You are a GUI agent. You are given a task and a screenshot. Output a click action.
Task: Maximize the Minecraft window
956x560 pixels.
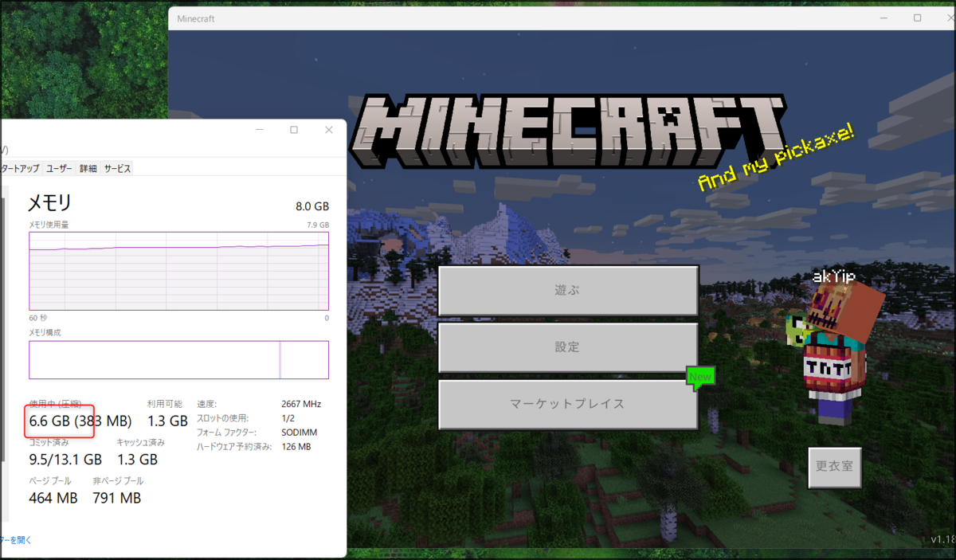click(917, 18)
